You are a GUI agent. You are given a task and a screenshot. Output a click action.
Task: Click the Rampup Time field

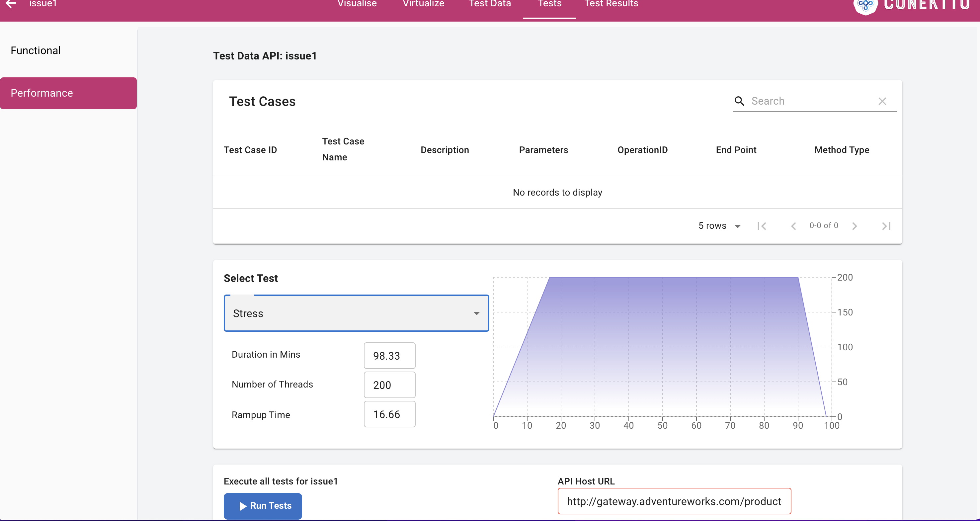389,414
